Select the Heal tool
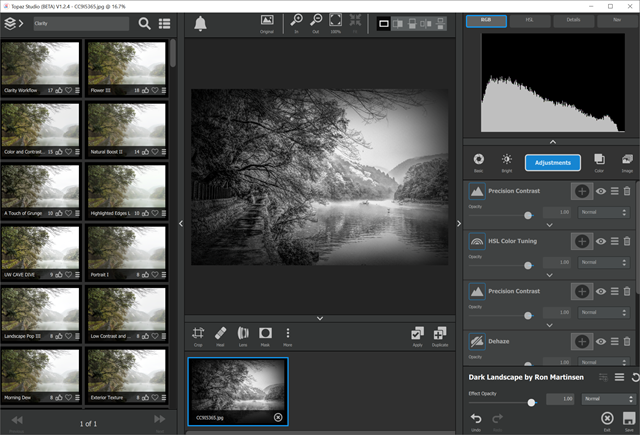640x435 pixels. click(221, 333)
